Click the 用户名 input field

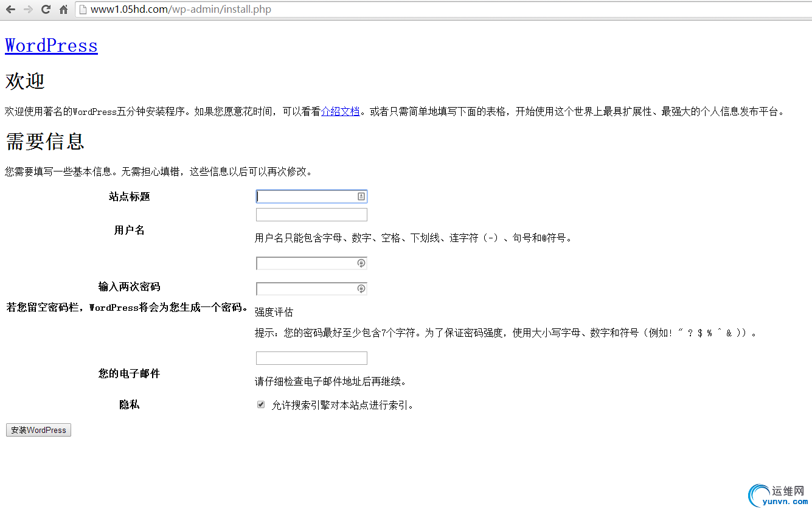coord(311,215)
